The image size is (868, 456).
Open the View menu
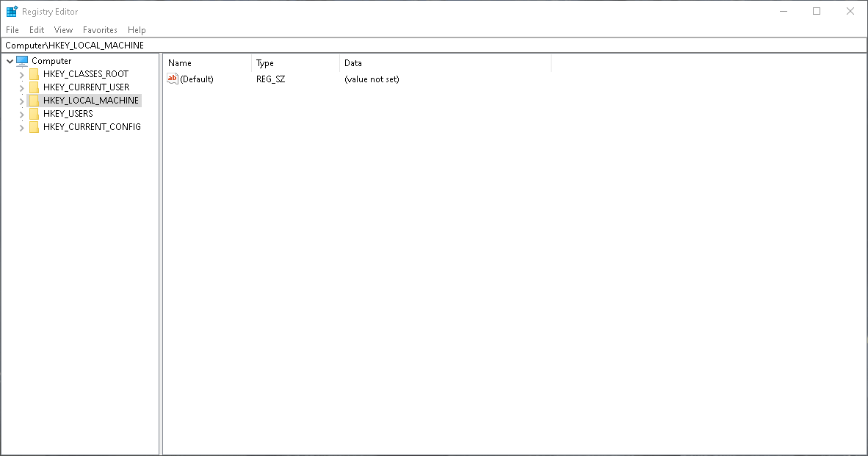(x=63, y=30)
